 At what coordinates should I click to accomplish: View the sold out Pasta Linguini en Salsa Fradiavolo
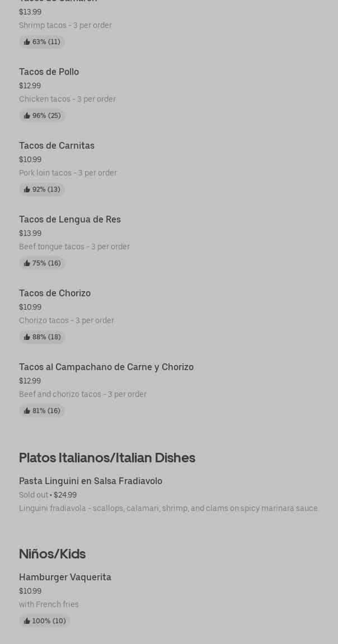91,481
